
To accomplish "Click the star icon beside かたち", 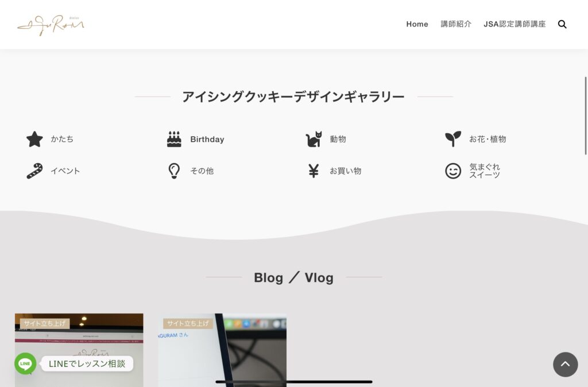I will (x=34, y=139).
